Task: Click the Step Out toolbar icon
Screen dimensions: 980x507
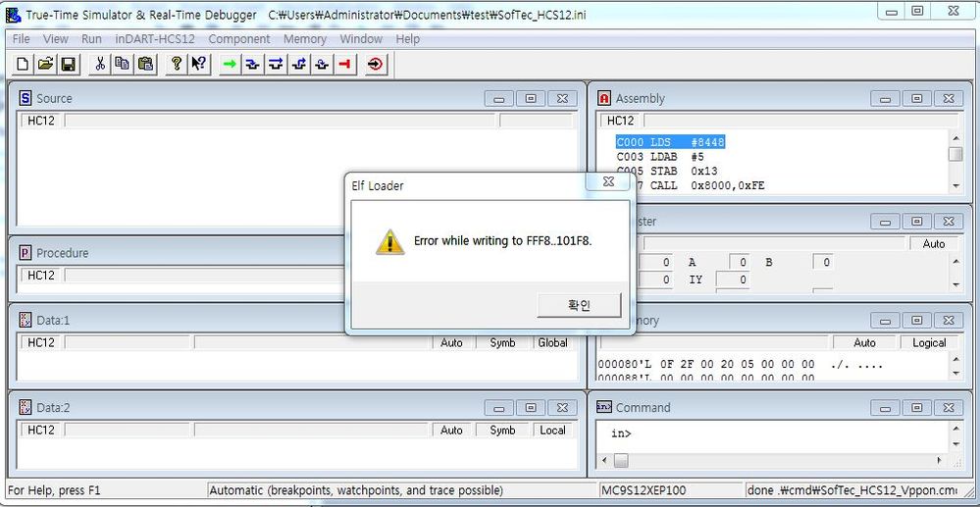Action: [299, 64]
